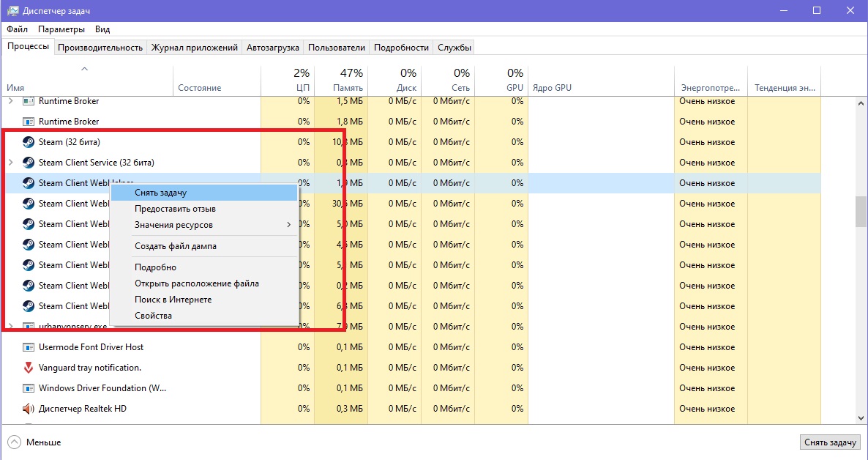Choose Снять задачу in the context menu
This screenshot has width=868, height=460.
[x=204, y=193]
